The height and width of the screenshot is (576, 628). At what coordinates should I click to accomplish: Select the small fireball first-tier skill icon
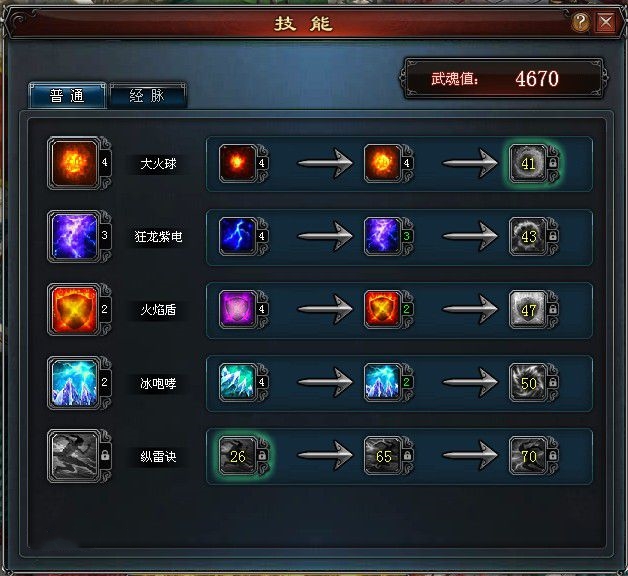[x=238, y=163]
